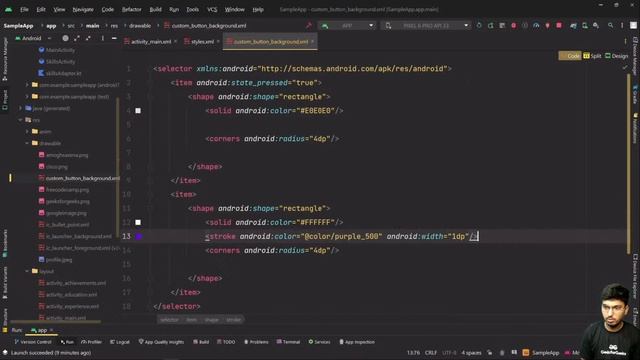Click the toolbar vertical more-options icon

pos(622,25)
